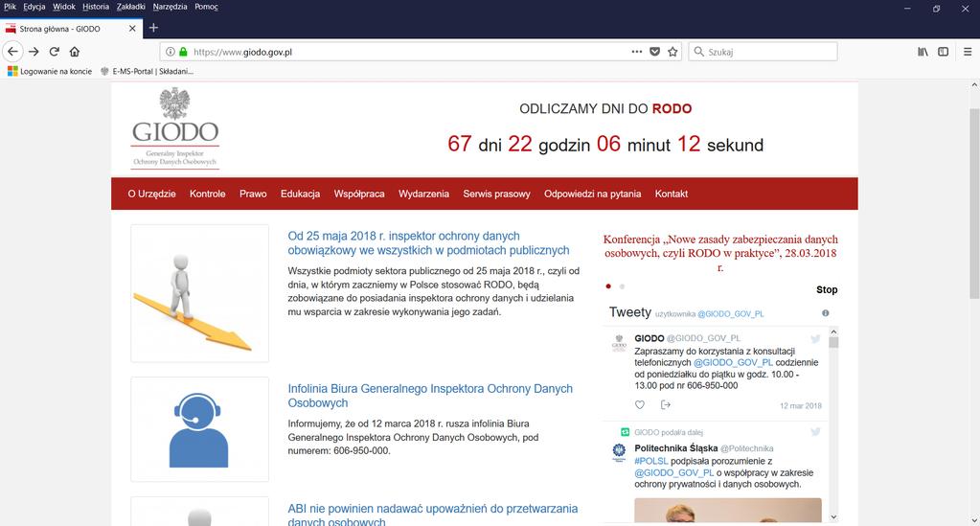The width and height of the screenshot is (980, 526).
Task: Open Kontakt navigation item
Action: tap(672, 194)
